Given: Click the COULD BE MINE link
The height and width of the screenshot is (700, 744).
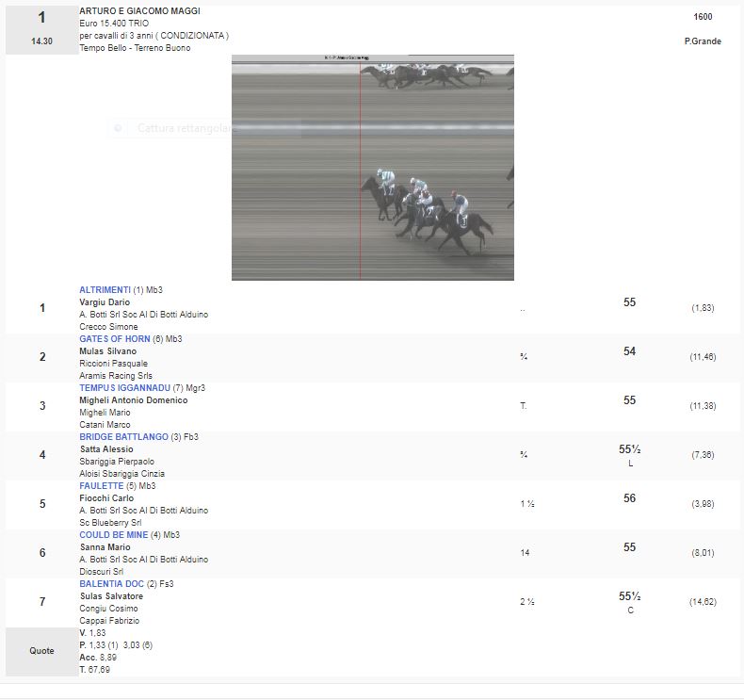Looking at the screenshot, I should (113, 535).
